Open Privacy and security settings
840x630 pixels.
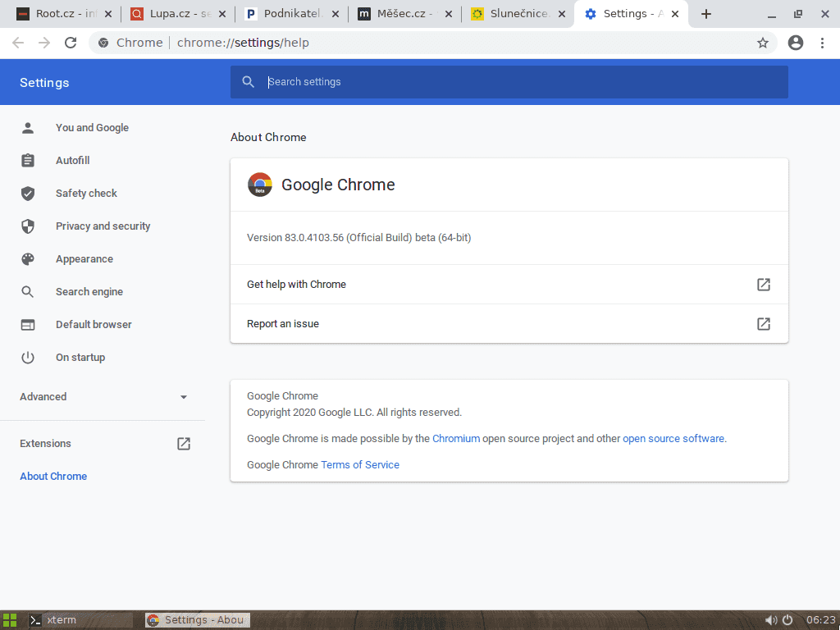(103, 226)
